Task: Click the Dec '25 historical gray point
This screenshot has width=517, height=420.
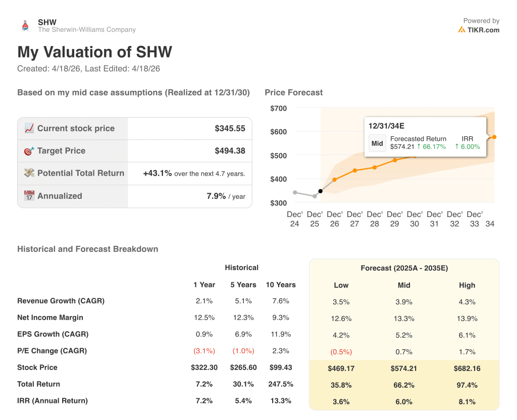Action: tap(315, 196)
